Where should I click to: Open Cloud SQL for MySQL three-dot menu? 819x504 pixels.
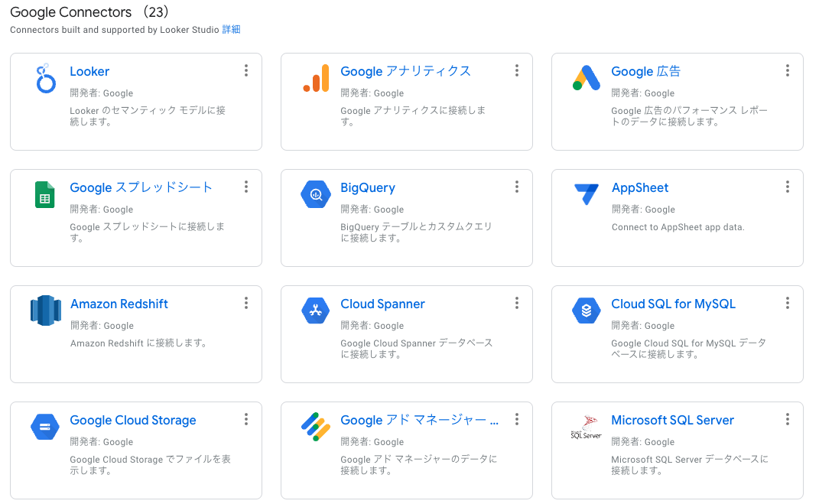coord(787,303)
